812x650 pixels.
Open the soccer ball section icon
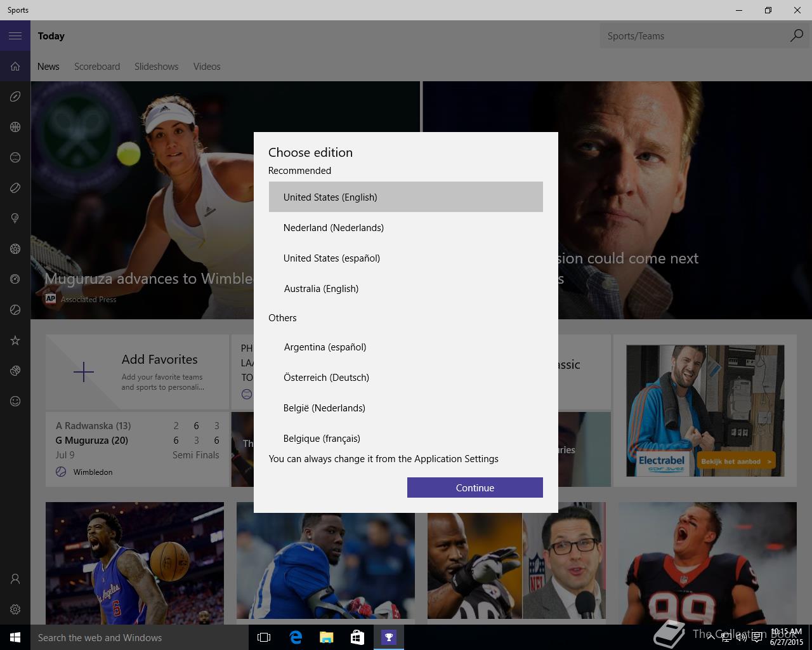[15, 249]
